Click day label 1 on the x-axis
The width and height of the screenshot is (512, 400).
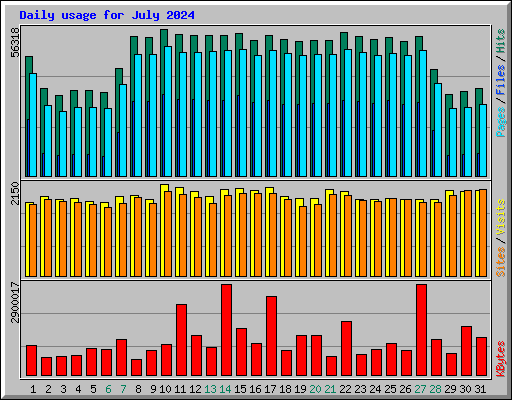pyautogui.click(x=33, y=389)
